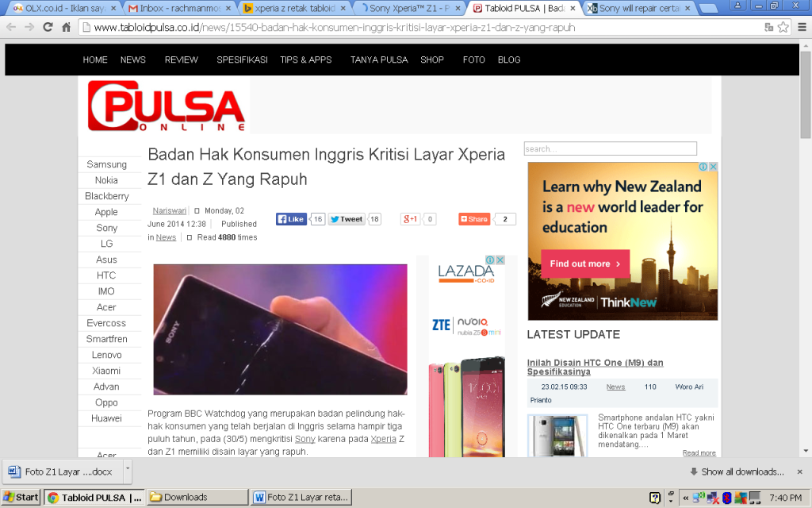The image size is (812, 508).
Task: Close the downloads bar
Action: coord(799,471)
